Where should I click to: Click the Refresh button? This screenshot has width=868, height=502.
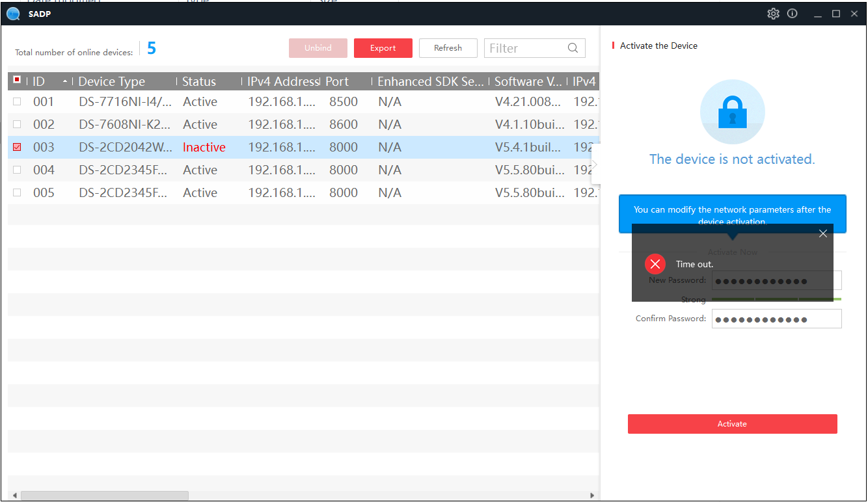(x=448, y=48)
